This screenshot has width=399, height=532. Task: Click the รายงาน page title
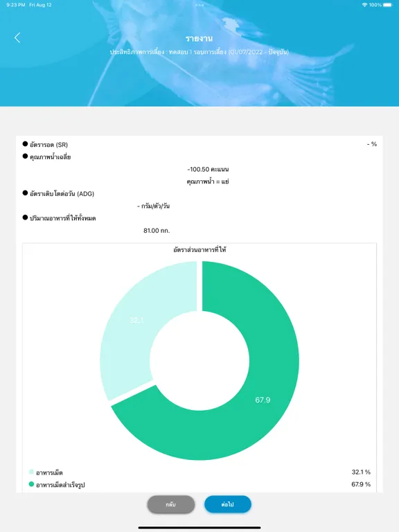[199, 38]
